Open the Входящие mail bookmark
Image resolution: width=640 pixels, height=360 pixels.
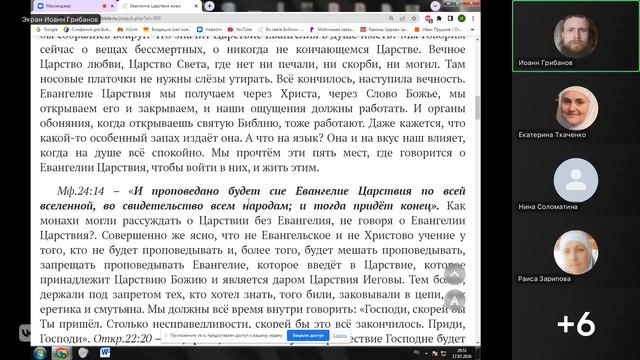(x=167, y=29)
